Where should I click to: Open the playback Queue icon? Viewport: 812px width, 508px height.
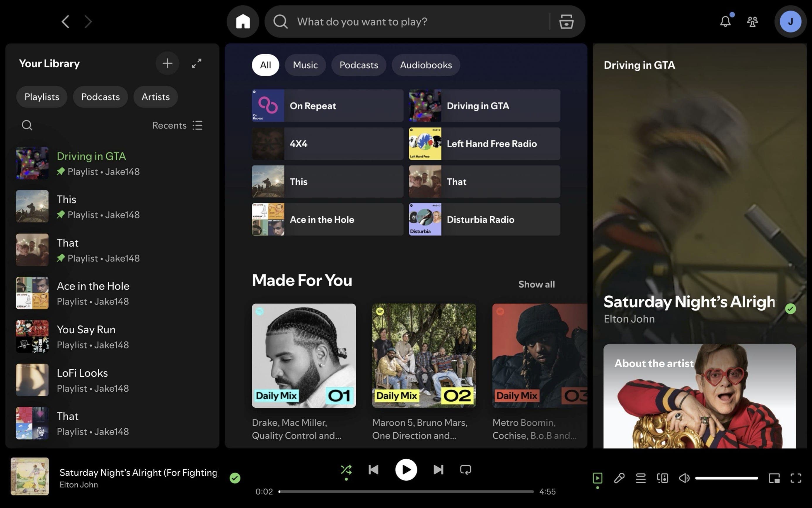point(640,478)
